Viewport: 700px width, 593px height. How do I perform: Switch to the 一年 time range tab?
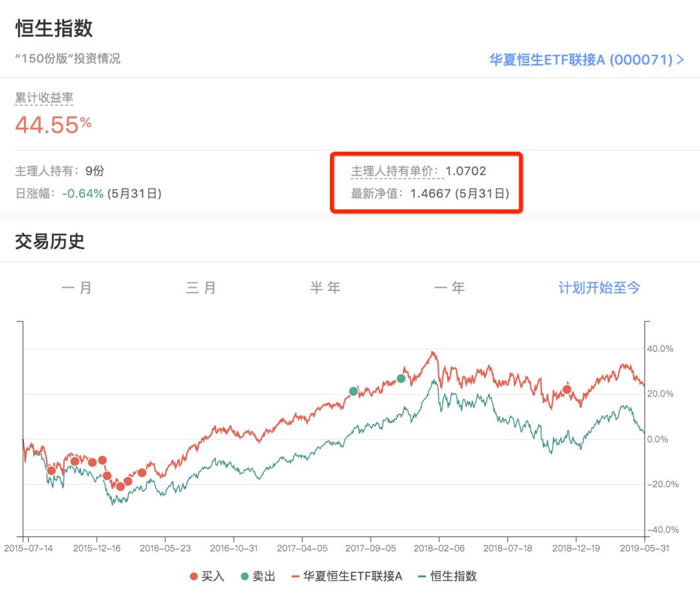click(x=450, y=288)
